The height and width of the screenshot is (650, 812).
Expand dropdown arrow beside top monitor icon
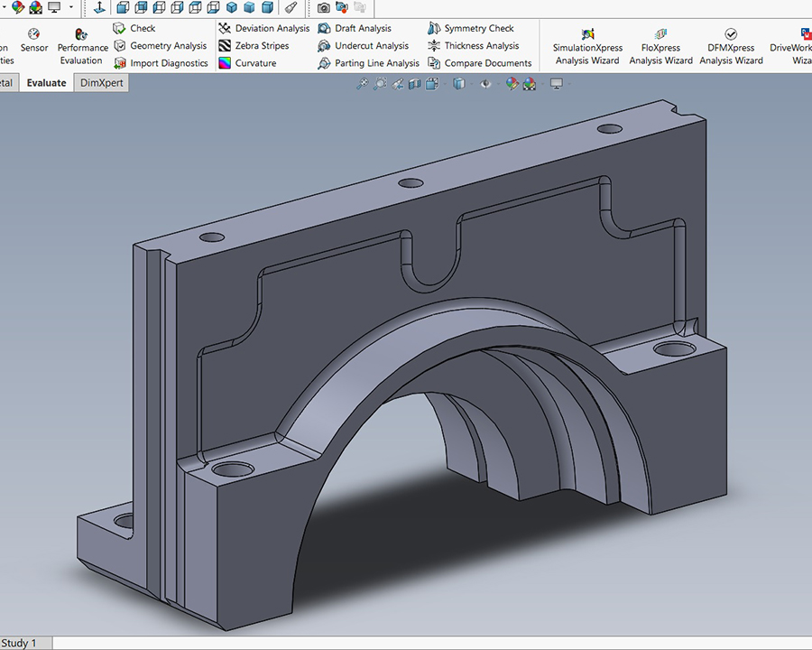(71, 7)
